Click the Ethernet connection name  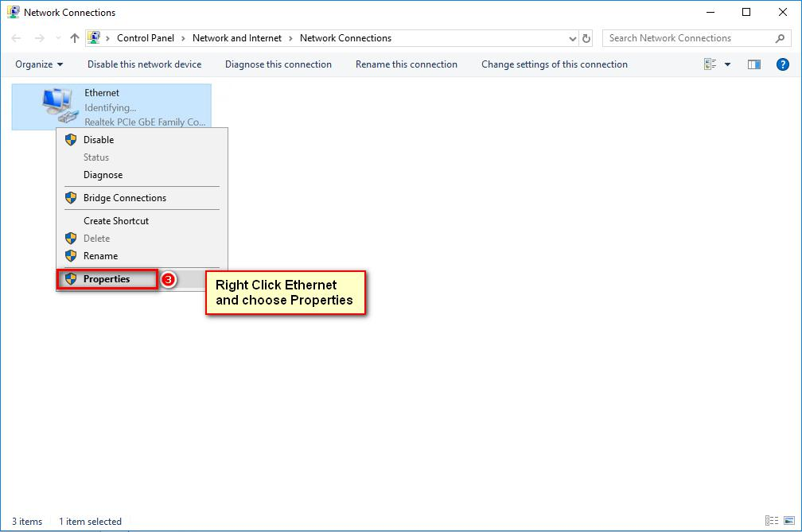102,93
